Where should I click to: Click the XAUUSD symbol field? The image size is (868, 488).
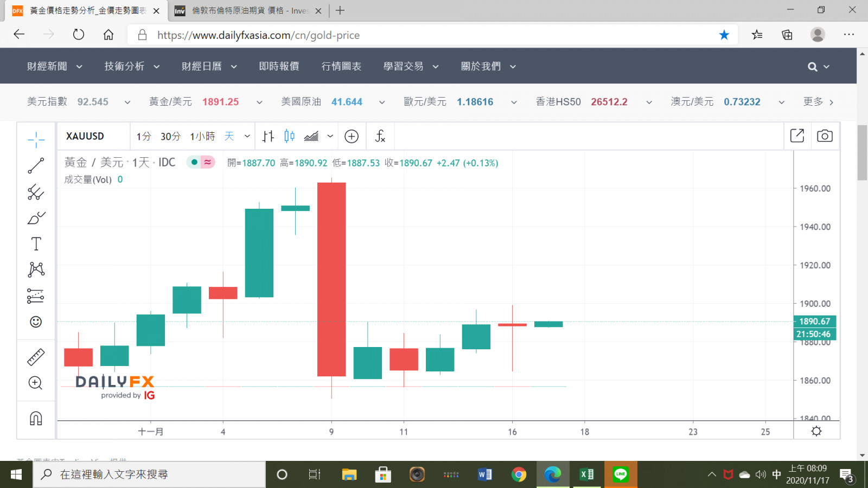point(85,136)
